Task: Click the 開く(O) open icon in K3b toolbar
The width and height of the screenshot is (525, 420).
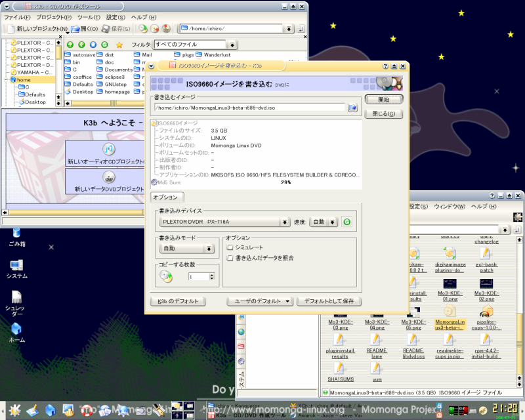Action: [x=75, y=29]
